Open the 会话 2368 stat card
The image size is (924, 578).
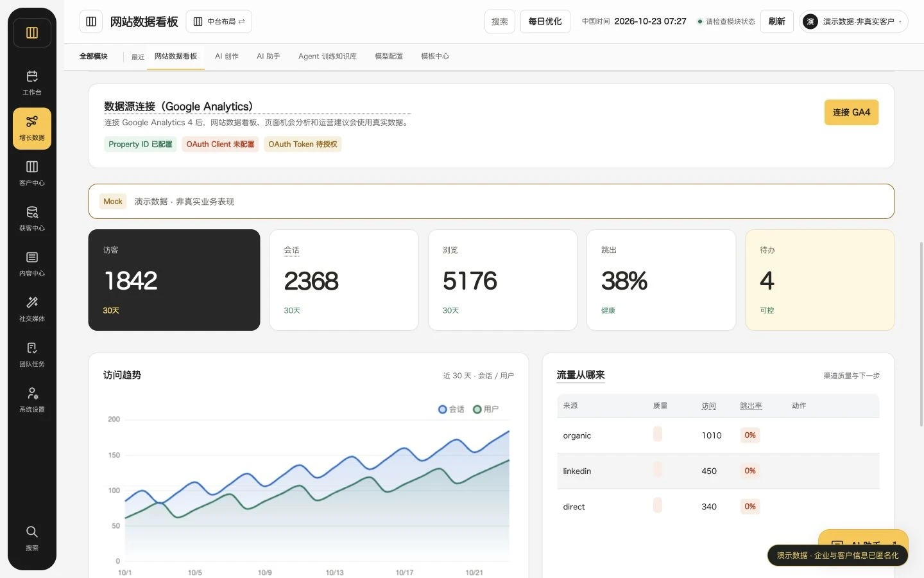(344, 280)
